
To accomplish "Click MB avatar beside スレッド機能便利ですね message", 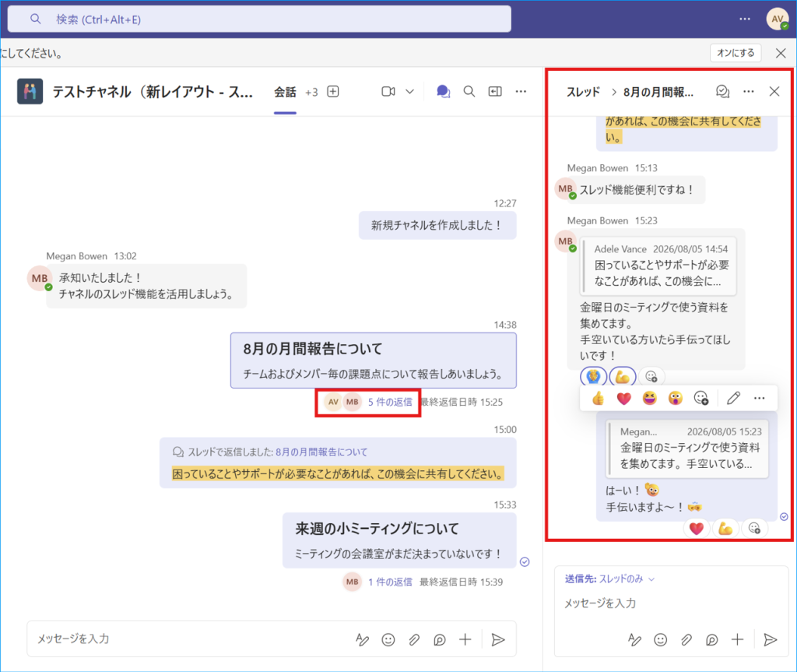I will pyautogui.click(x=565, y=188).
